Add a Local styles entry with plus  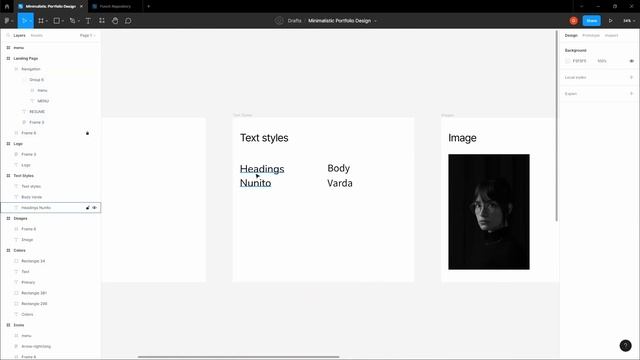point(631,77)
